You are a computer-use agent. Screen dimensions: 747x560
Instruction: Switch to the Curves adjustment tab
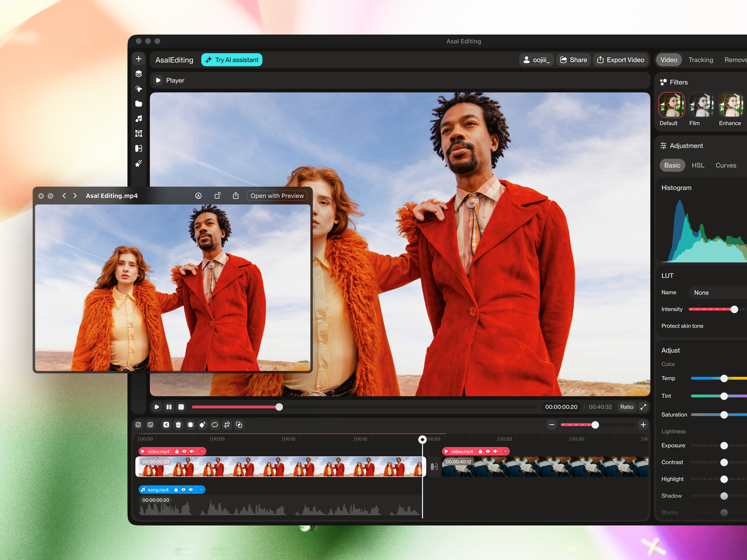[x=726, y=165]
